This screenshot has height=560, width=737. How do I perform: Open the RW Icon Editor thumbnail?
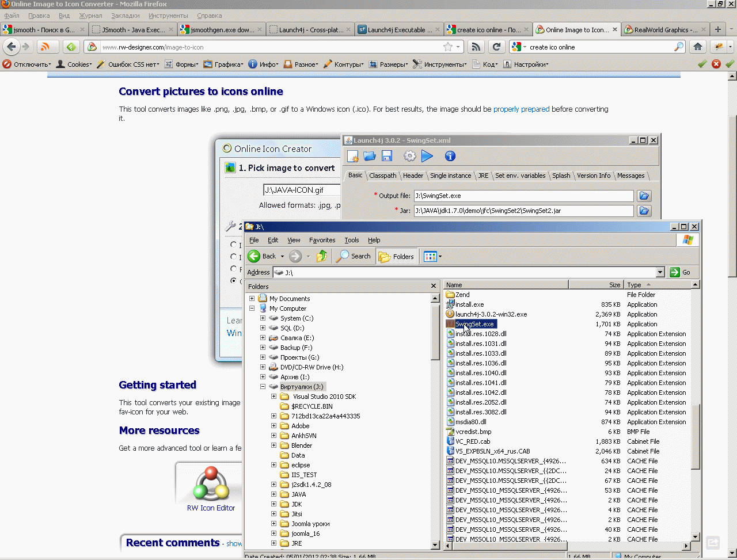click(x=211, y=483)
